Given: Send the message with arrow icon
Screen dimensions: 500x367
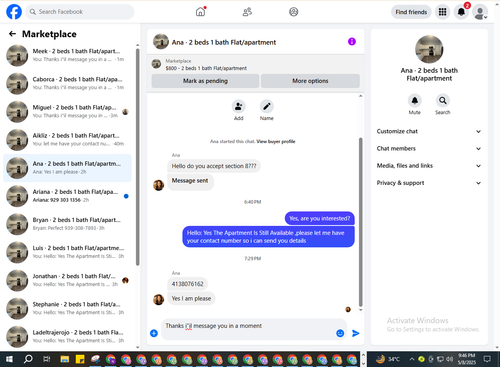Looking at the screenshot, I should (x=356, y=333).
